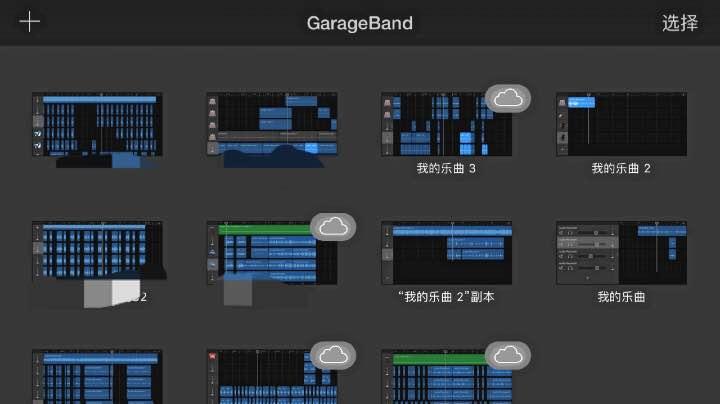
Task: Open the top-row song with waveform silhouette
Action: pos(272,124)
